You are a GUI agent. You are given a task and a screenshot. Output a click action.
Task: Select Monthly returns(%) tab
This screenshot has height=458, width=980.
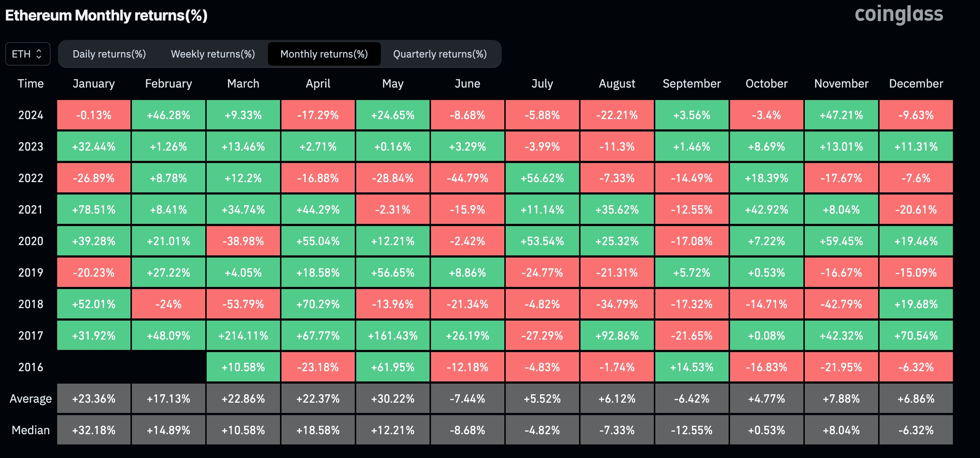324,53
